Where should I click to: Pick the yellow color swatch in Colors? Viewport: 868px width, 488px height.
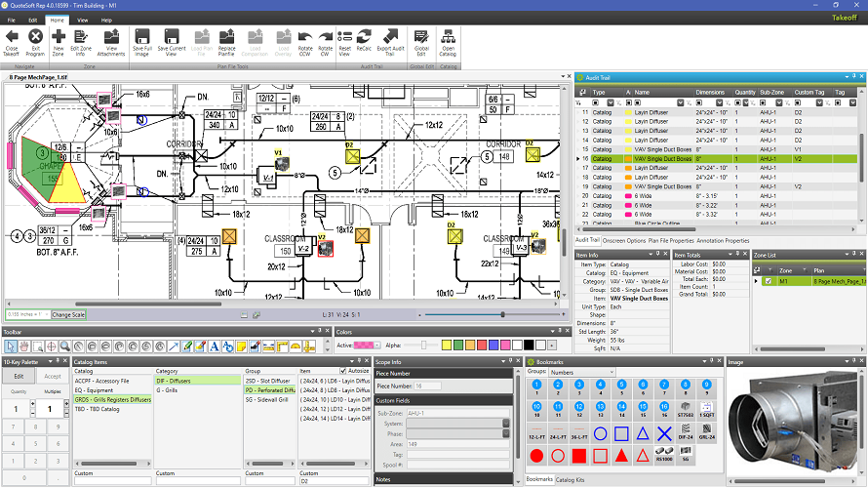click(449, 346)
